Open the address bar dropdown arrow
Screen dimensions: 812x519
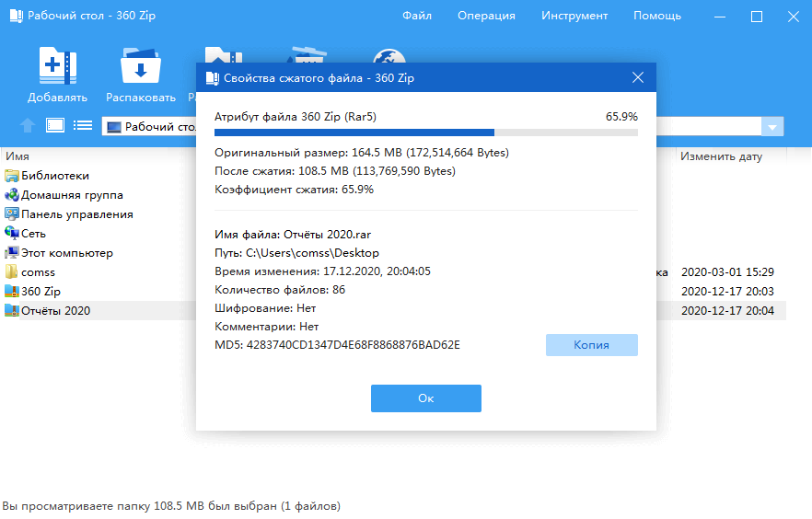pyautogui.click(x=772, y=127)
